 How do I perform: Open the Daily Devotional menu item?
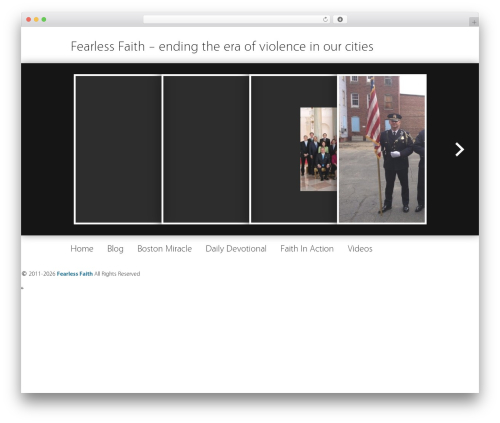pyautogui.click(x=236, y=249)
